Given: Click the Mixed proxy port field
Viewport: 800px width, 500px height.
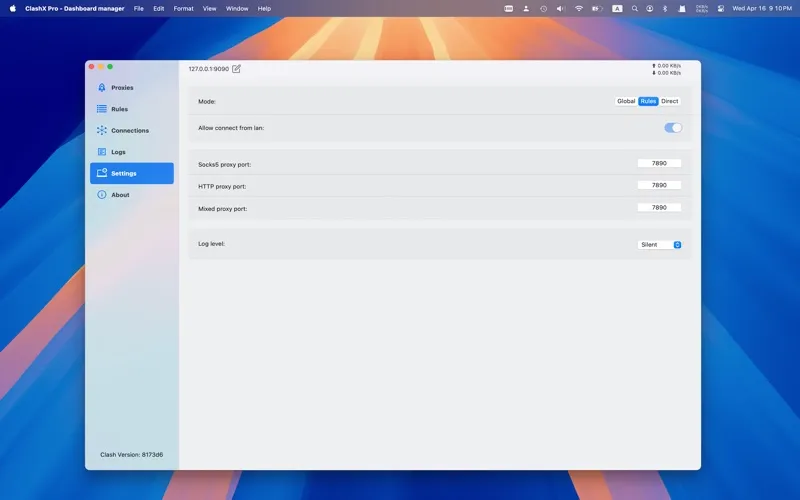Looking at the screenshot, I should coord(659,208).
